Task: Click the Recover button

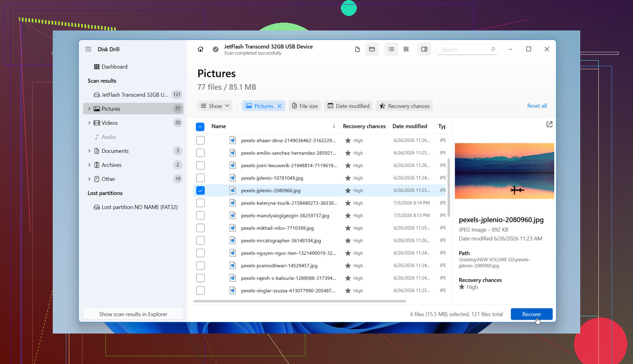Action: tap(532, 314)
